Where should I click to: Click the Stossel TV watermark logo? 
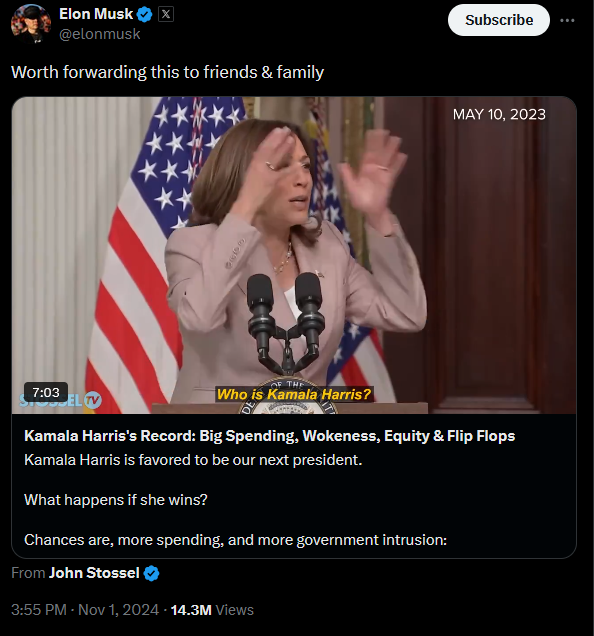click(x=61, y=401)
